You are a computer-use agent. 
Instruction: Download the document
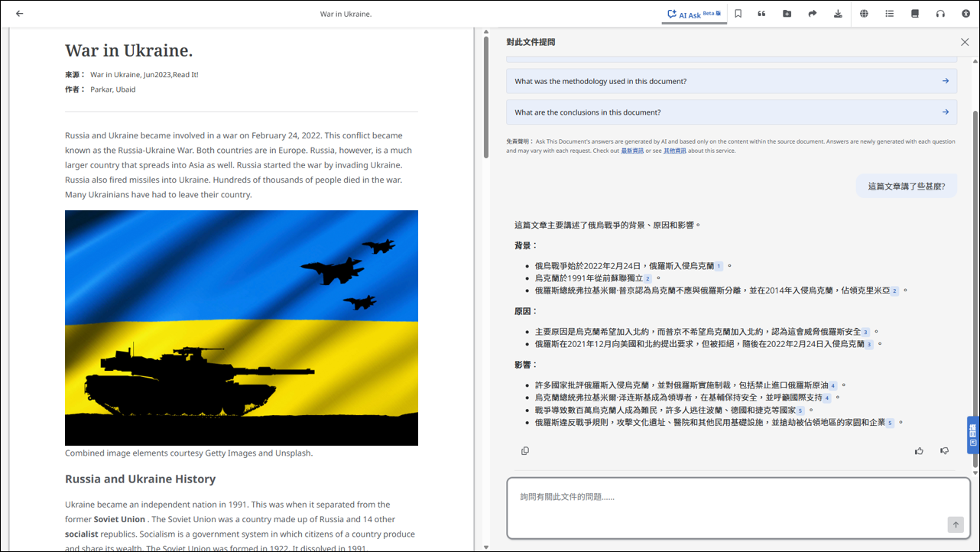(x=838, y=14)
